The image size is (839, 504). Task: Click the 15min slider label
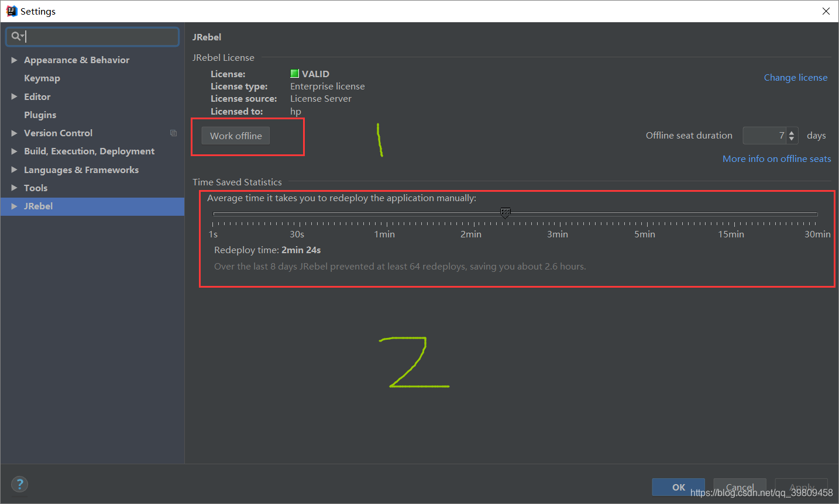(731, 234)
